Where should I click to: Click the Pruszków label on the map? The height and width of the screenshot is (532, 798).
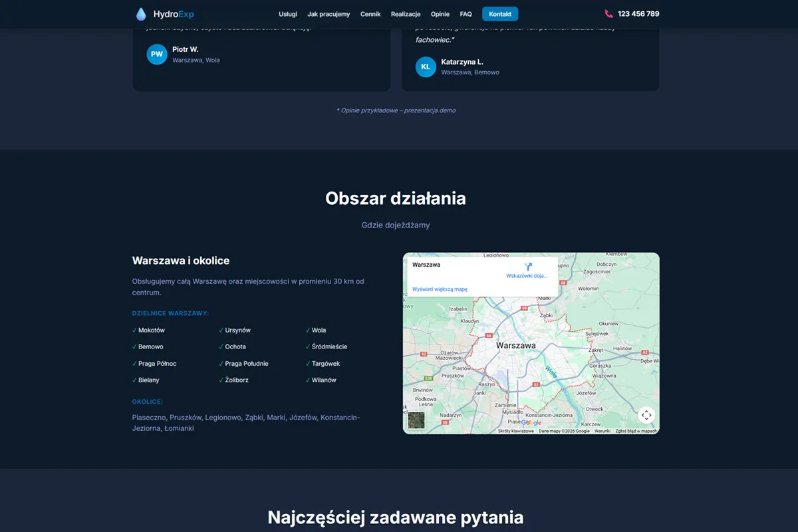pos(453,376)
